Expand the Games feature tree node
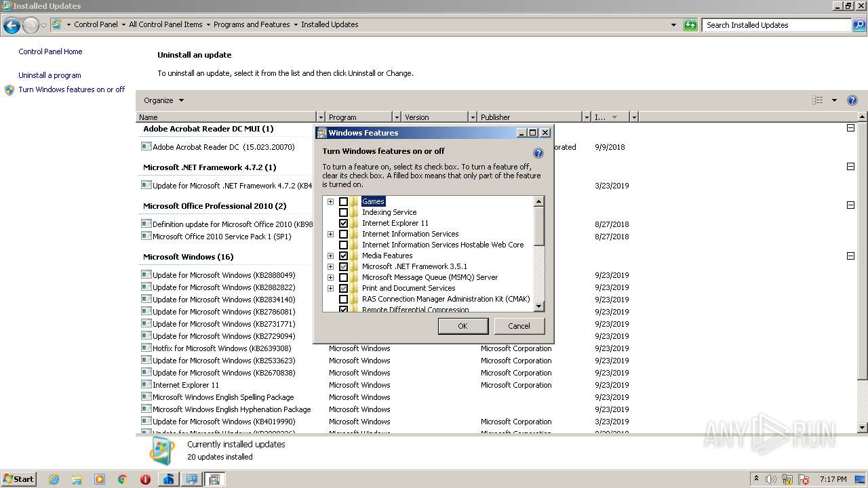868x488 pixels. click(330, 201)
